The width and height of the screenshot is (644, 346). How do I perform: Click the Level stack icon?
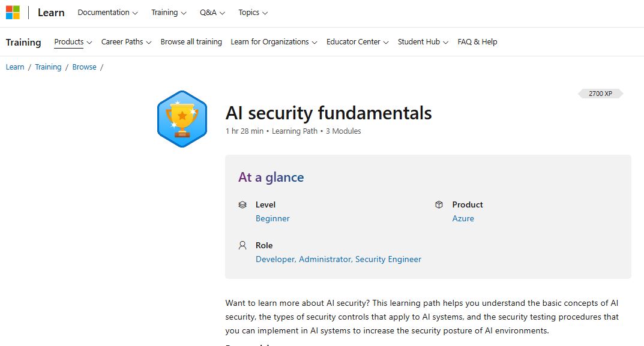(x=242, y=204)
